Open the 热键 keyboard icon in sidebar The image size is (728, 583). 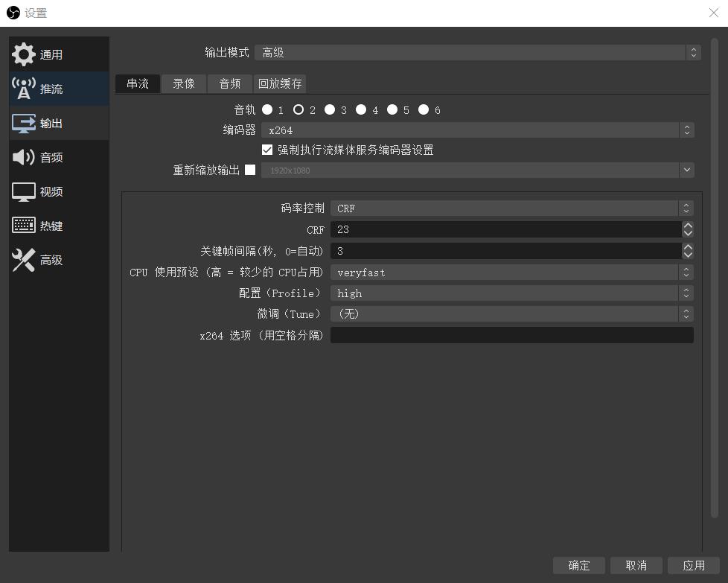pos(23,226)
